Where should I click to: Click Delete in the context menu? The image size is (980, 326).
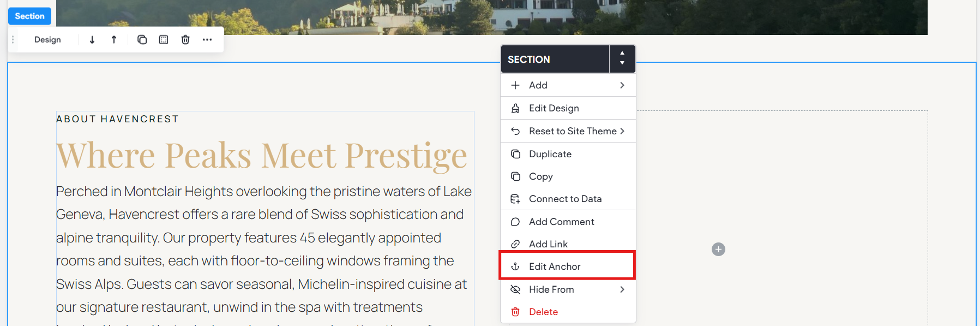pyautogui.click(x=568, y=312)
